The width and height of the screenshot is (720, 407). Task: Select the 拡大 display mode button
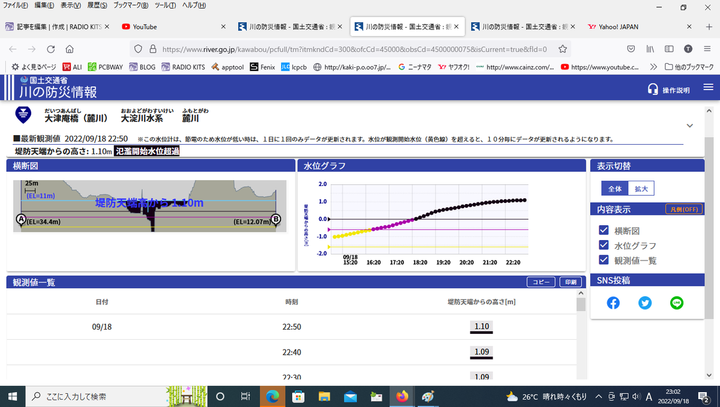pyautogui.click(x=641, y=188)
